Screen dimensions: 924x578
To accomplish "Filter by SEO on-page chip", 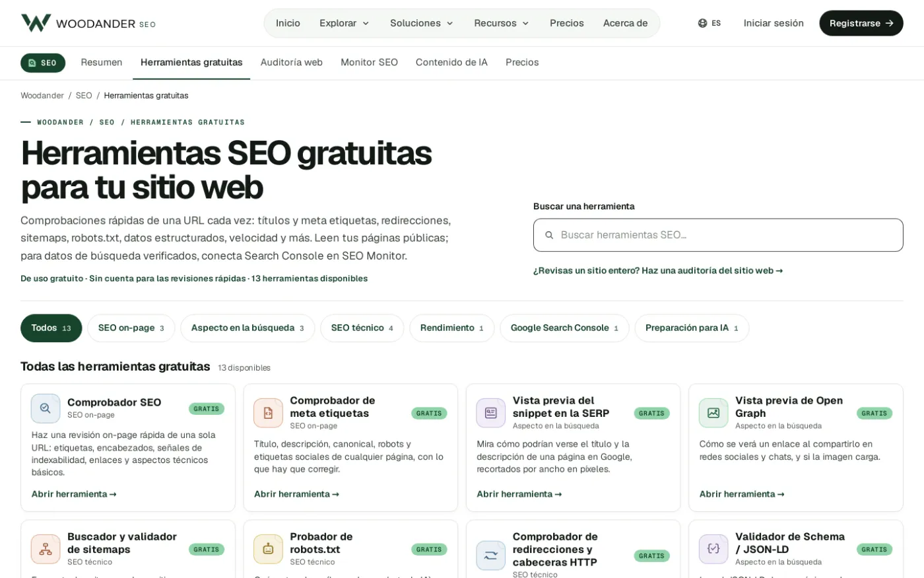I will [131, 328].
